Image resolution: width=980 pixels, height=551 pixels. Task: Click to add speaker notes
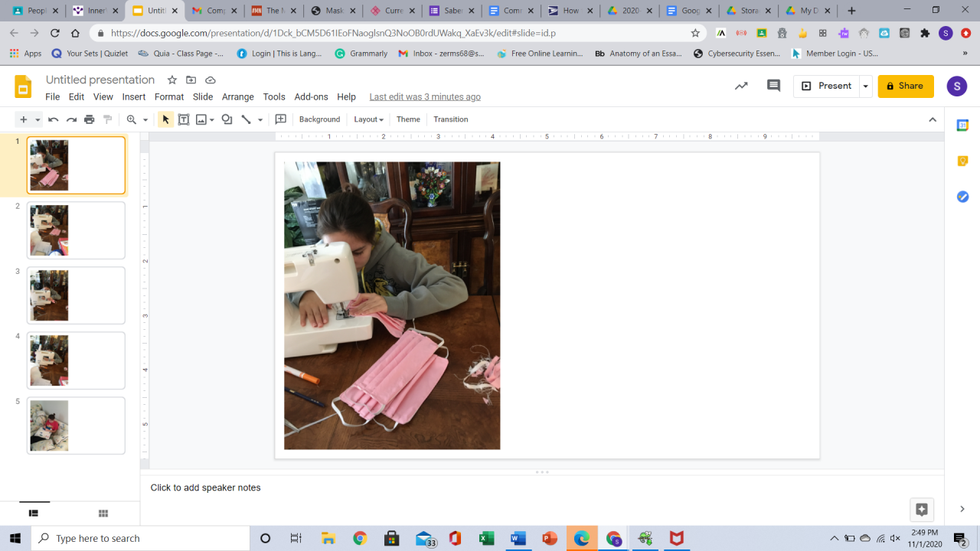tap(205, 487)
